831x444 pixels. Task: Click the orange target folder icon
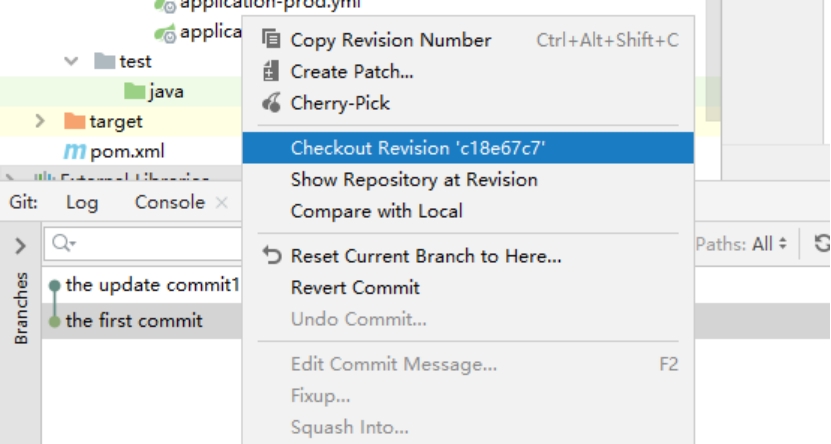pos(74,121)
